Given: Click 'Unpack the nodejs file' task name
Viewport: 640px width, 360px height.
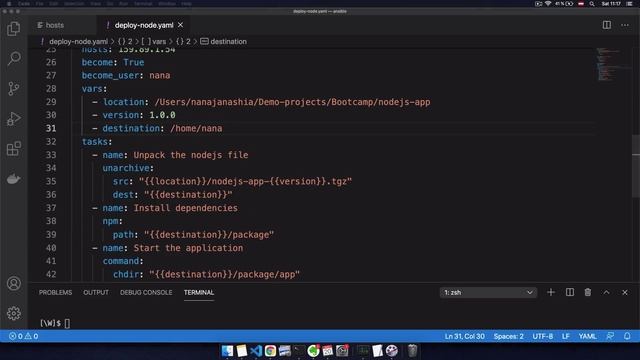Looking at the screenshot, I should click(x=191, y=155).
